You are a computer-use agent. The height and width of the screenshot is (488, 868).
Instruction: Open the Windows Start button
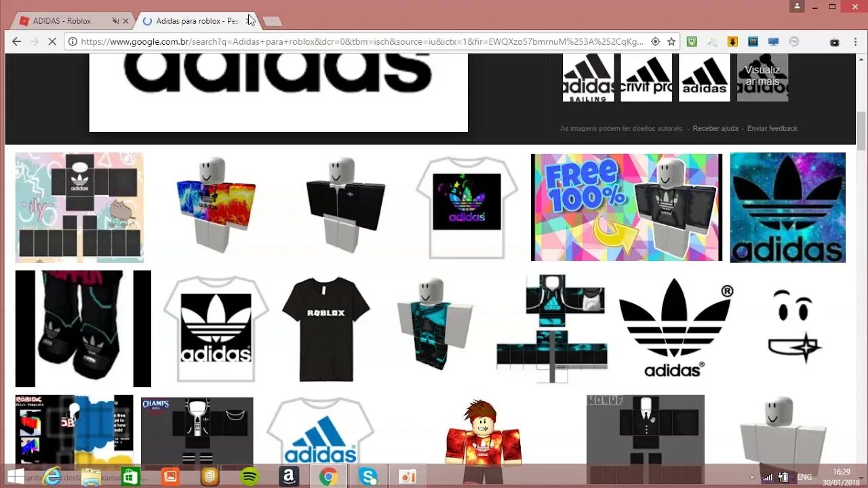click(x=16, y=476)
